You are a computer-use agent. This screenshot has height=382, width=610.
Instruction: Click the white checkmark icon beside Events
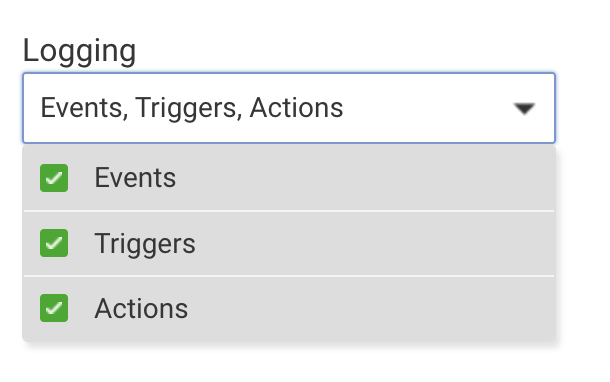pyautogui.click(x=54, y=178)
